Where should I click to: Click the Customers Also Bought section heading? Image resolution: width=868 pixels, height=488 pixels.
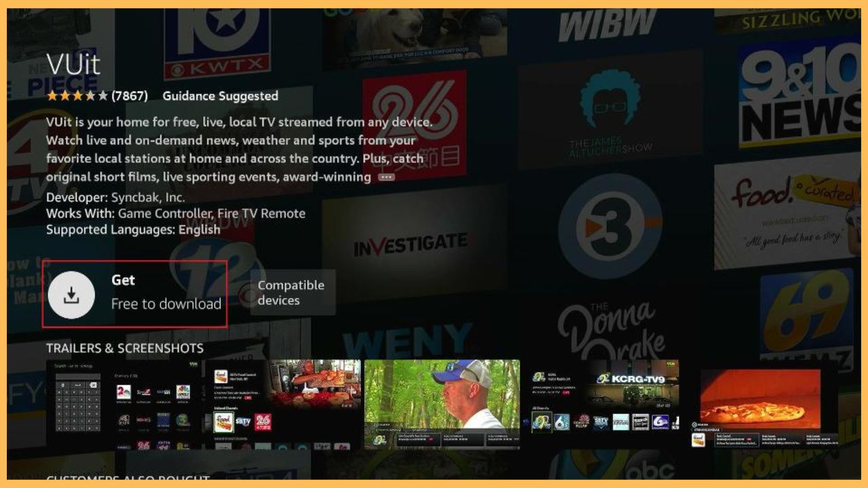pos(127,479)
